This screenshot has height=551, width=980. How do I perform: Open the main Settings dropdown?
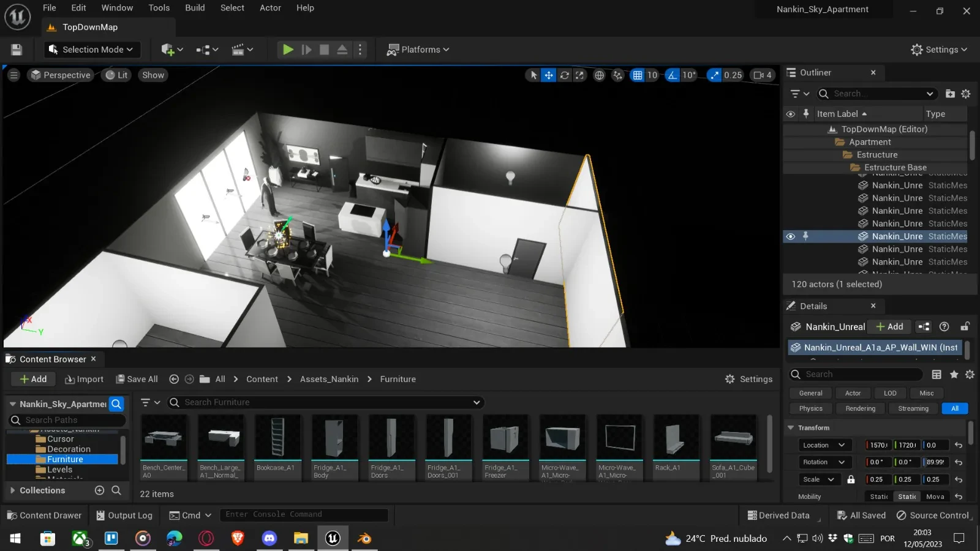point(938,50)
